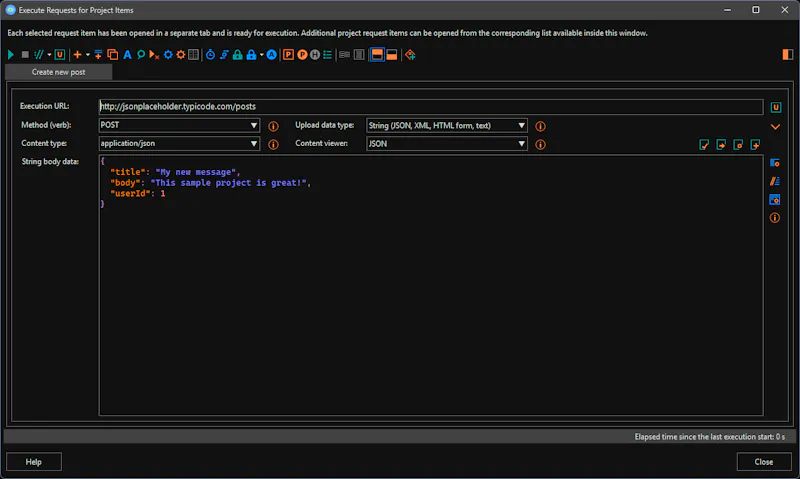Image resolution: width=800 pixels, height=479 pixels.
Task: Click the blue stopwatch timer icon
Action: click(210, 55)
